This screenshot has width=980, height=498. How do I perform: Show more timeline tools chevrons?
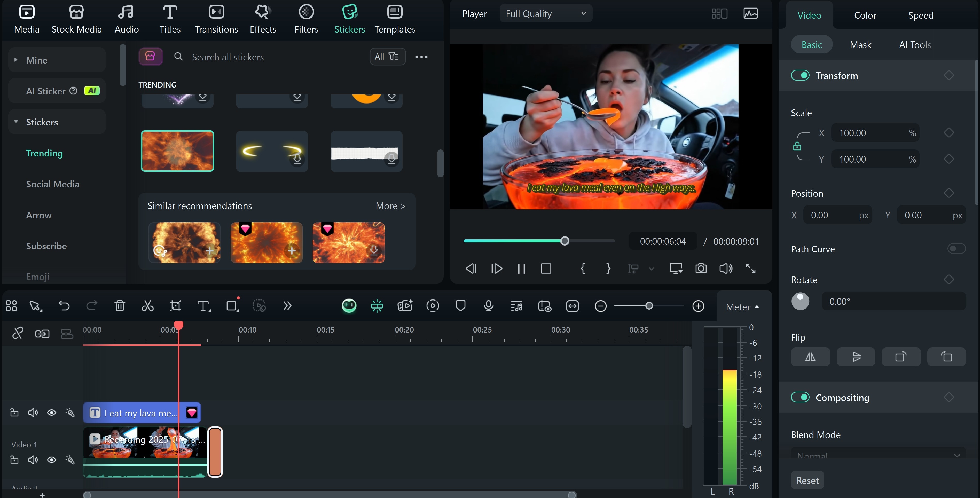click(287, 306)
